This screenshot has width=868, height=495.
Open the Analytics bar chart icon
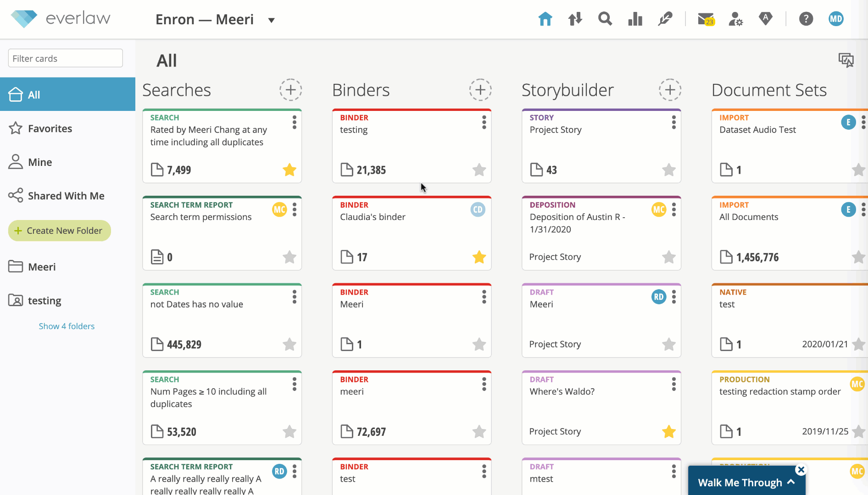[x=635, y=19]
